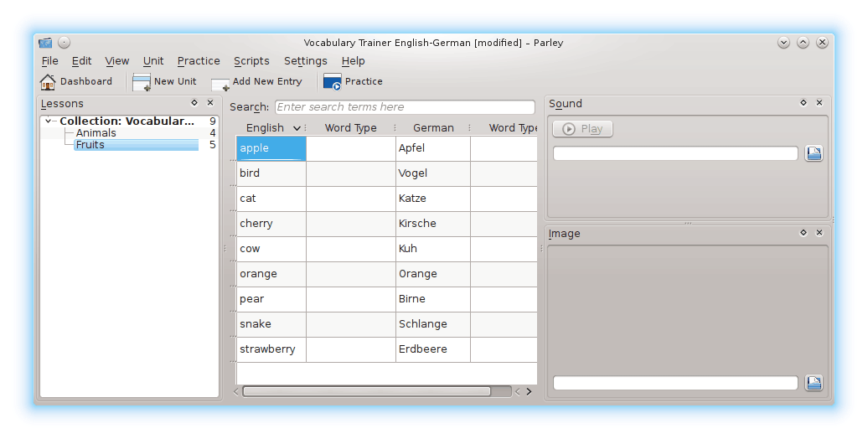The width and height of the screenshot is (868, 439).
Task: Click the Add New Entry toolbar button
Action: [257, 81]
